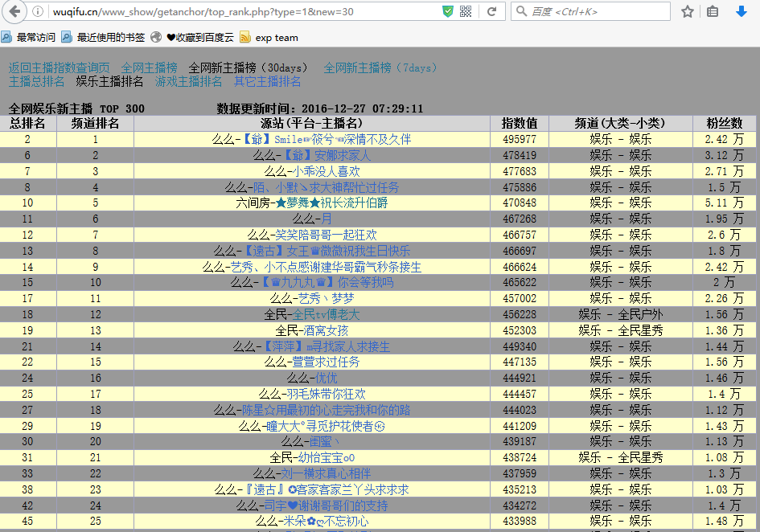Click the URL address bar text

click(x=201, y=11)
